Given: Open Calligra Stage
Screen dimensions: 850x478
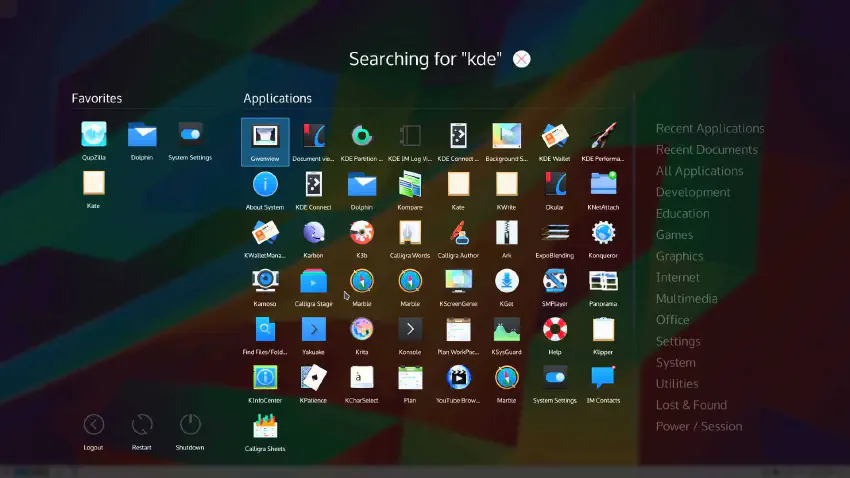Looking at the screenshot, I should (313, 287).
